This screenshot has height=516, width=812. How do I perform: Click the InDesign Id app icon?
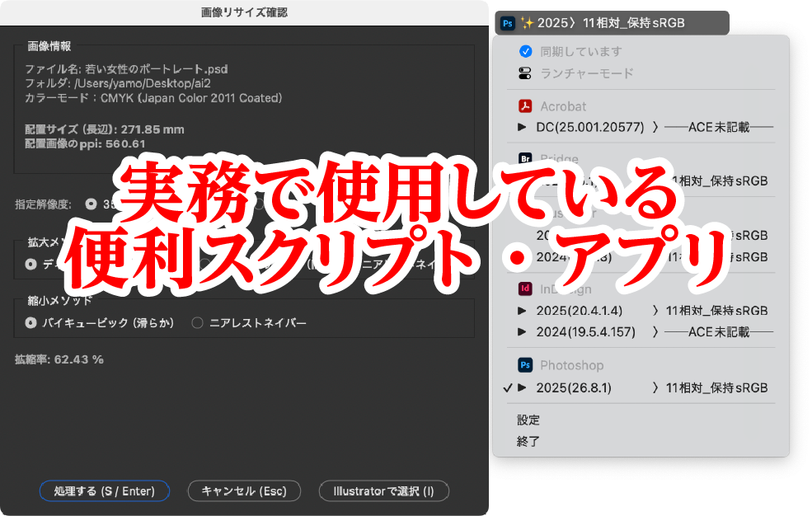[x=525, y=289]
